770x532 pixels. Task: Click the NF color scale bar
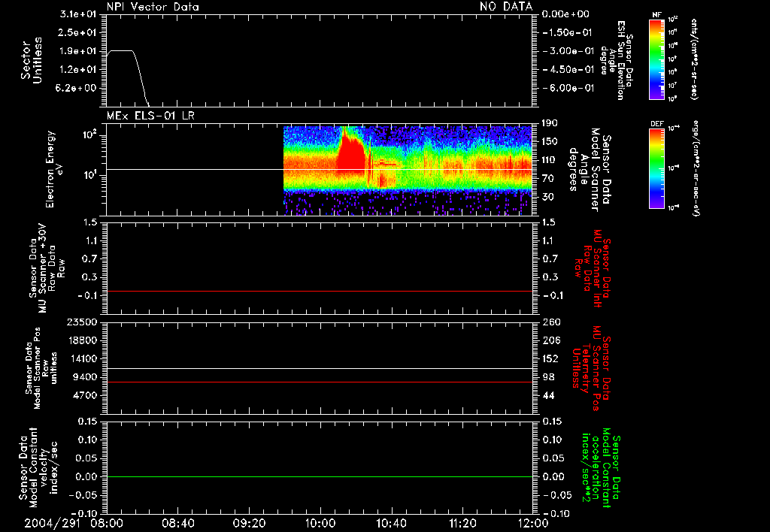tap(656, 59)
